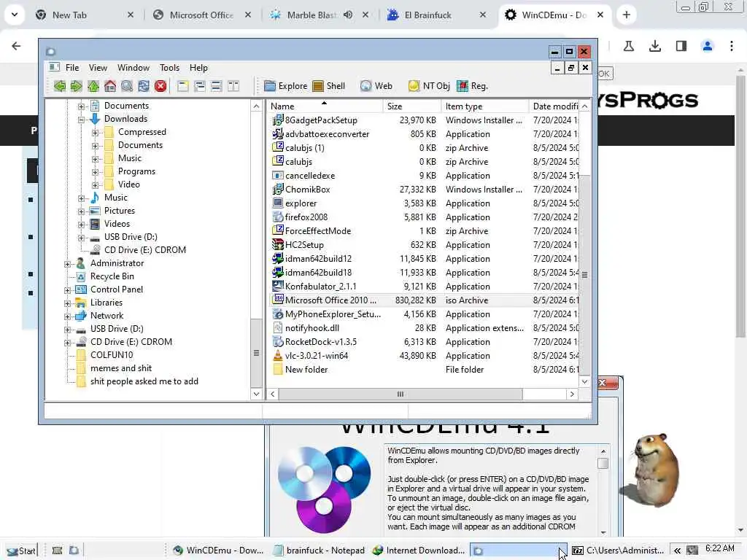747x560 pixels.
Task: Toggle the browser side panel
Action: coord(681,46)
